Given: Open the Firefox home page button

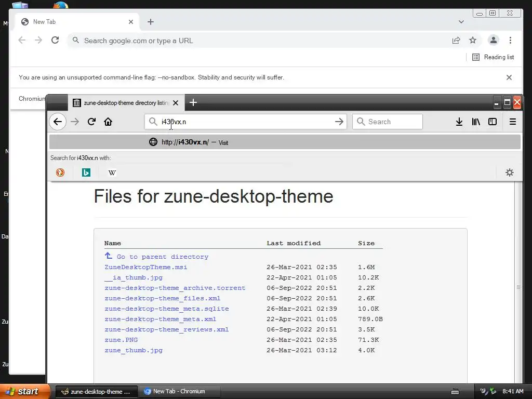Looking at the screenshot, I should pos(108,122).
